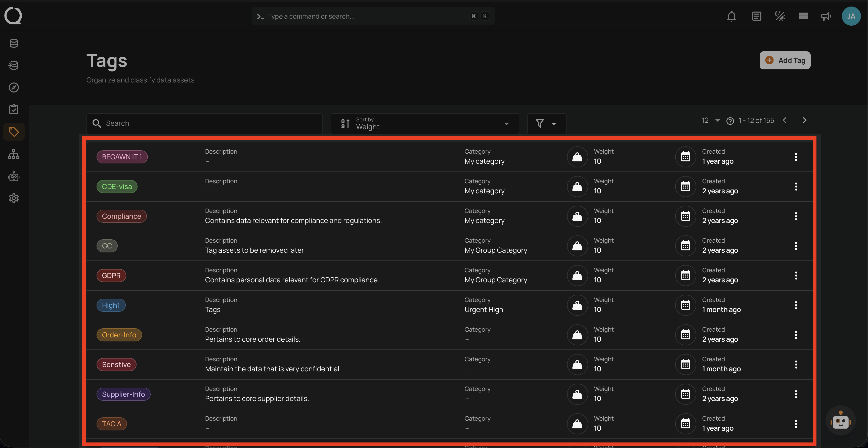Open Settings via the gear icon
This screenshot has height=448, width=868.
[x=14, y=198]
